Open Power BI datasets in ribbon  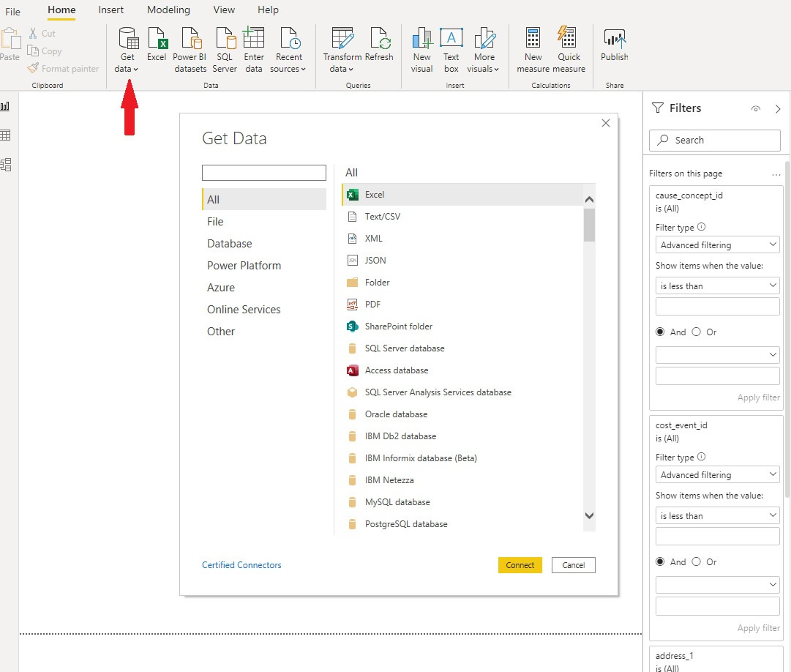tap(190, 50)
